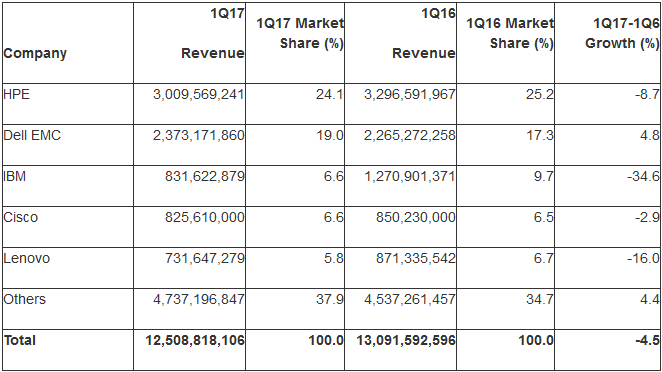The height and width of the screenshot is (372, 662).
Task: Click total 1Q17 revenue 12,508,818,106
Action: [195, 340]
